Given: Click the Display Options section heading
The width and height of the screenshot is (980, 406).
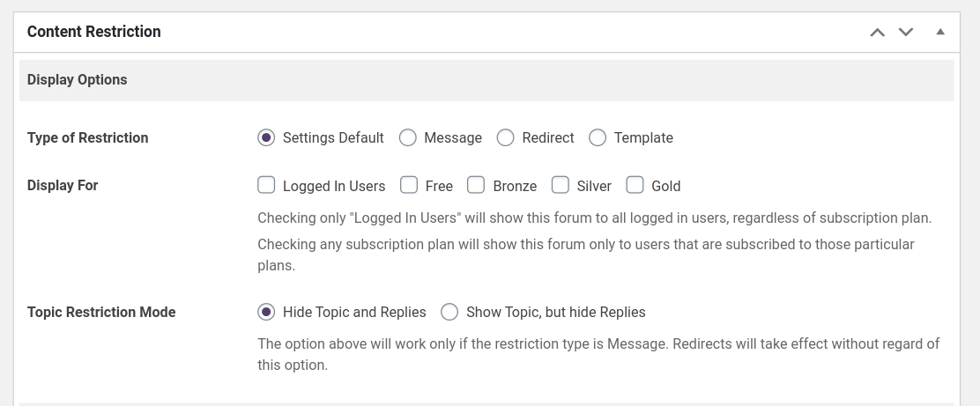Looking at the screenshot, I should pos(77,80).
